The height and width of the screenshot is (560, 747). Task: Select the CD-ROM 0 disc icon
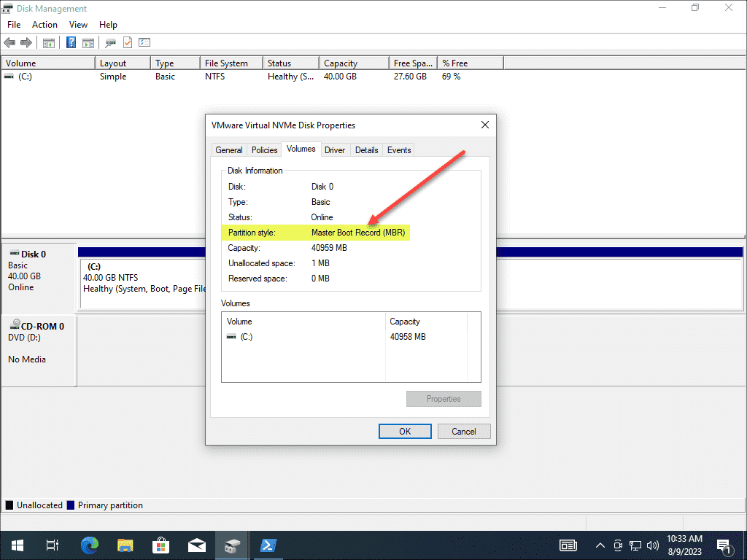[x=15, y=324]
